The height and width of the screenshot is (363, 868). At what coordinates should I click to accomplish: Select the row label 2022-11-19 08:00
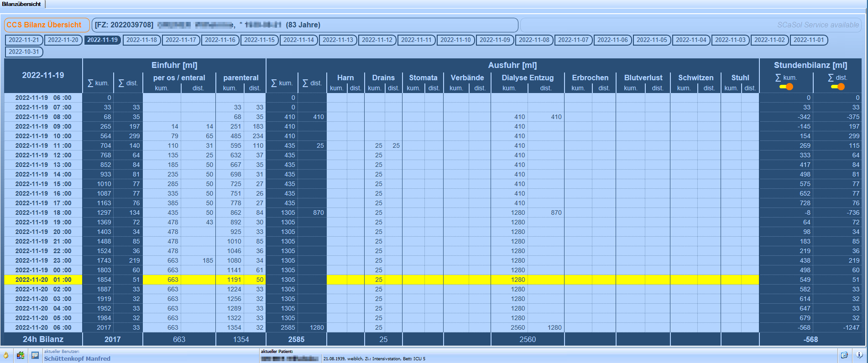coord(43,117)
